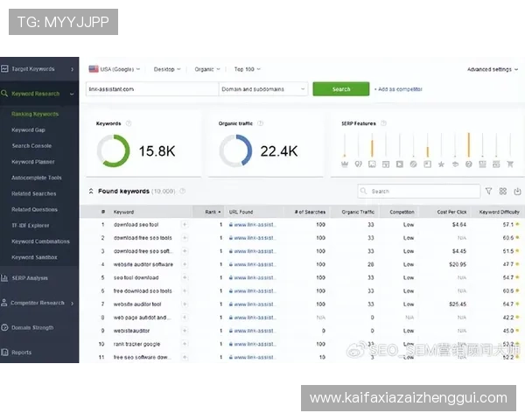
Task: Click the help icon next to Keywords
Action: (x=129, y=123)
